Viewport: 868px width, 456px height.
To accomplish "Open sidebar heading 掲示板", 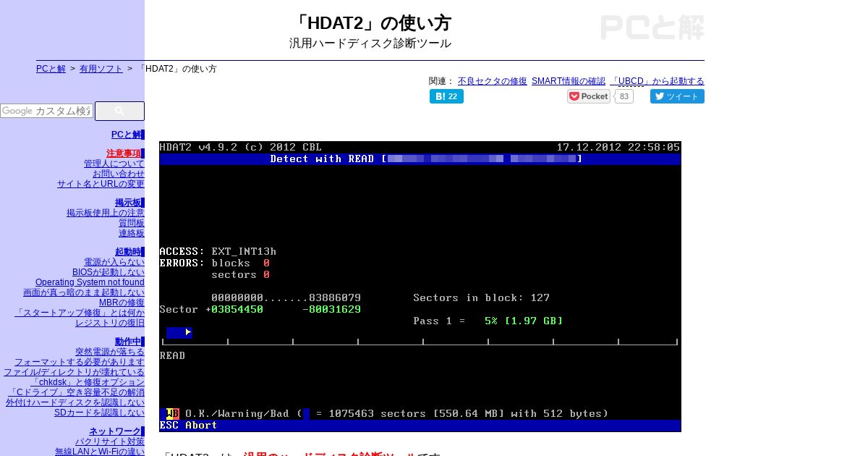I will click(128, 203).
